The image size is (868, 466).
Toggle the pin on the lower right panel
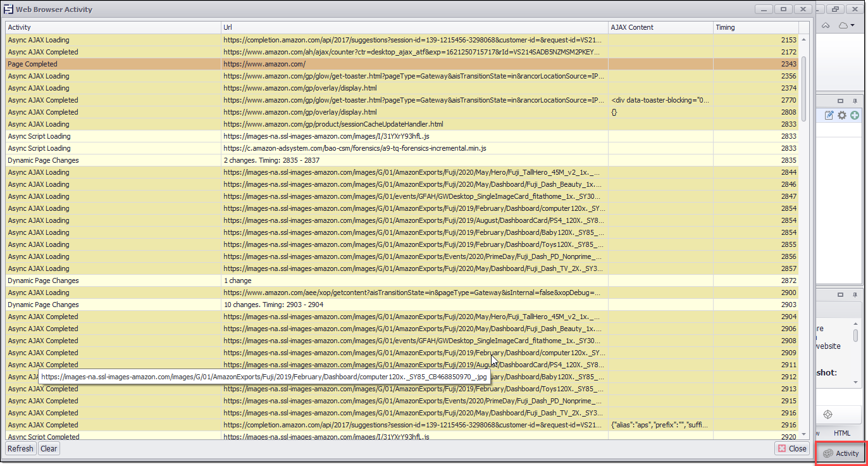(855, 295)
